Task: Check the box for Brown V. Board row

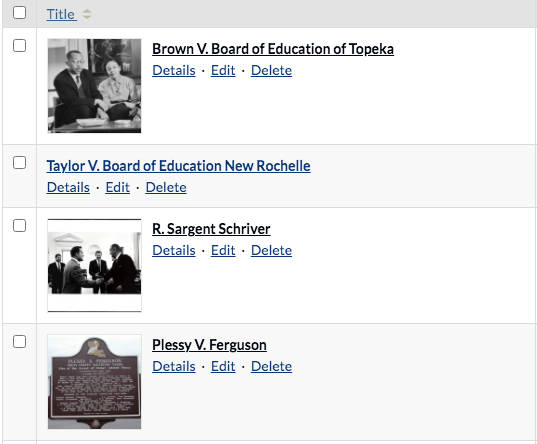Action: 19,46
